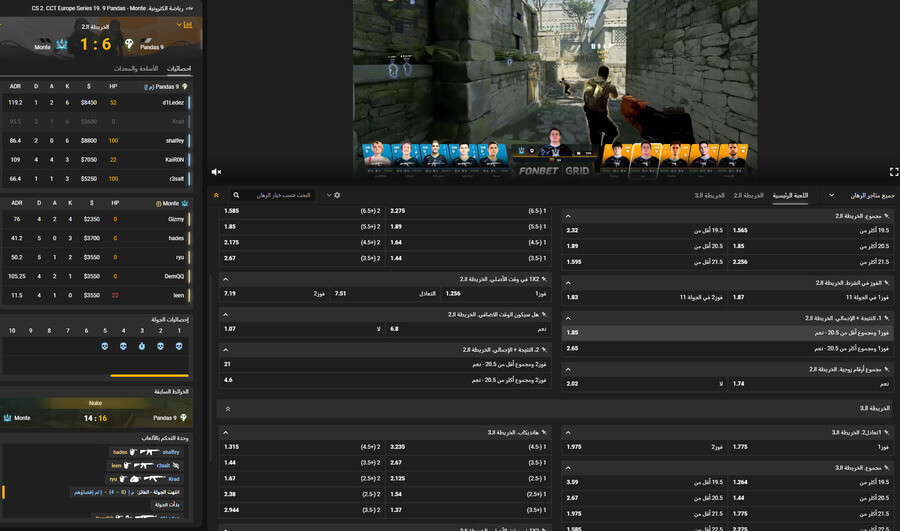Pin the Map 2 1X2 regular time market
Viewport: 900px width, 531px height.
click(x=544, y=279)
